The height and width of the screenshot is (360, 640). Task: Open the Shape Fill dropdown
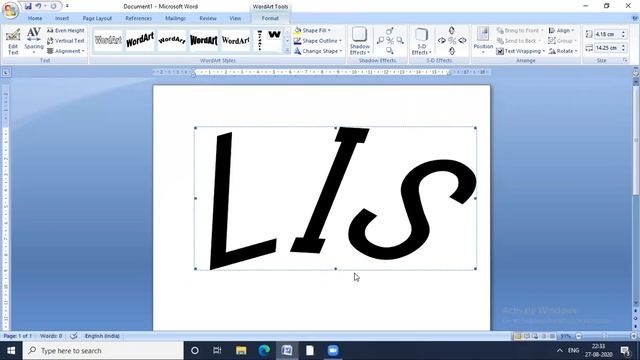pyautogui.click(x=312, y=31)
